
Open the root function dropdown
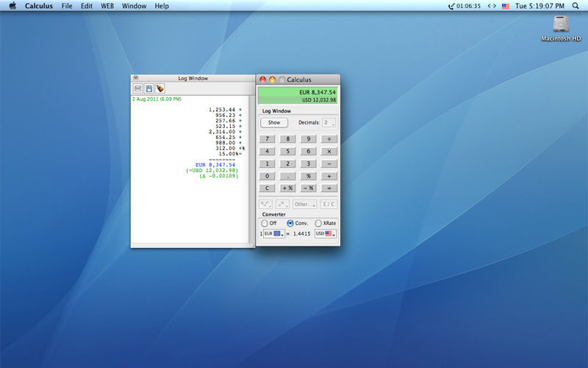coord(265,205)
